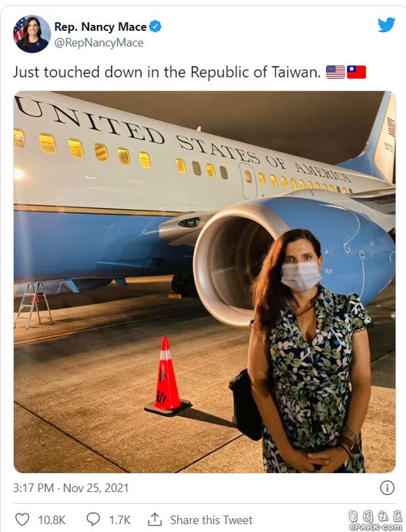Screen dimensions: 406x532
Task: Open the airplane photo attachment
Action: (205, 281)
